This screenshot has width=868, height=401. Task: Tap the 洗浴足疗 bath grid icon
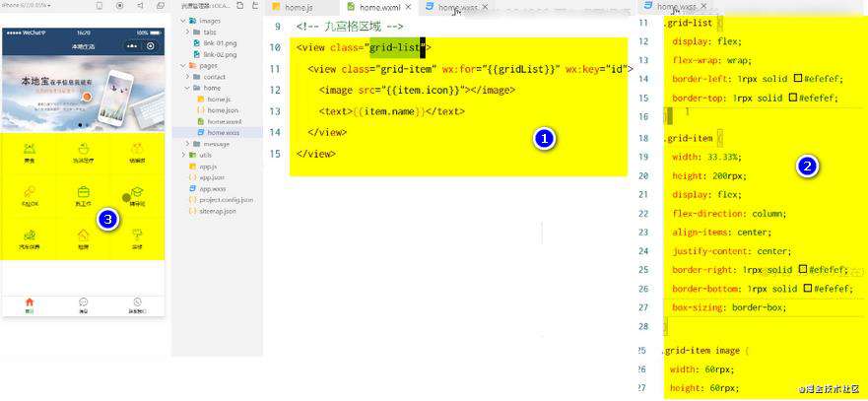tap(83, 149)
